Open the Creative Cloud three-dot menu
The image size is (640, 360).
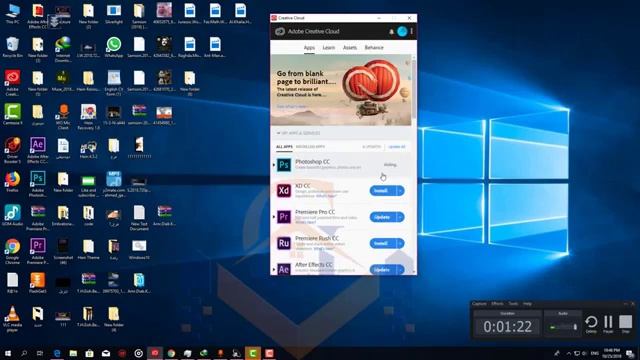(x=411, y=31)
